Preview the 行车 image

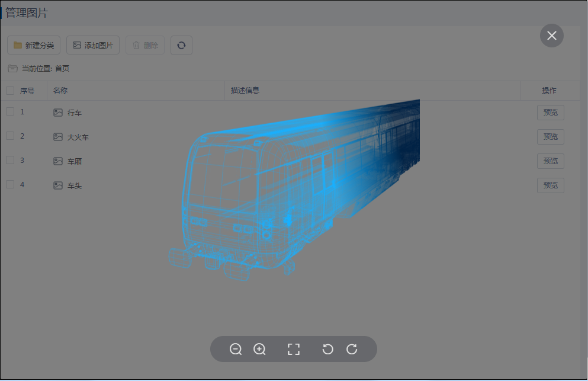[550, 113]
